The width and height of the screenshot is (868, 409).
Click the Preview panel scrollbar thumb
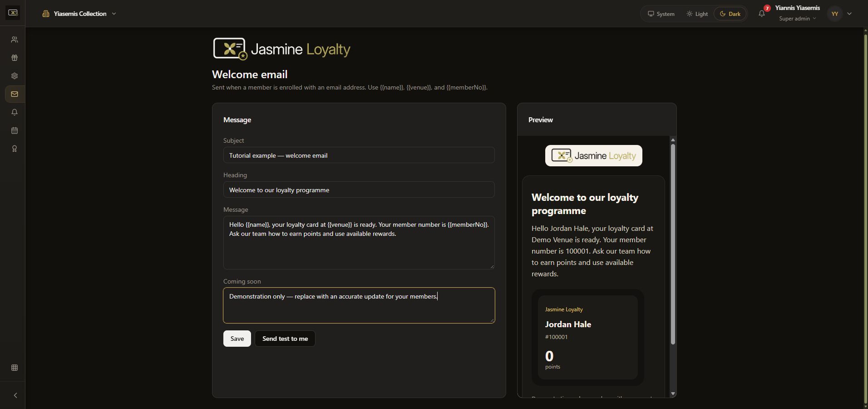(x=673, y=244)
